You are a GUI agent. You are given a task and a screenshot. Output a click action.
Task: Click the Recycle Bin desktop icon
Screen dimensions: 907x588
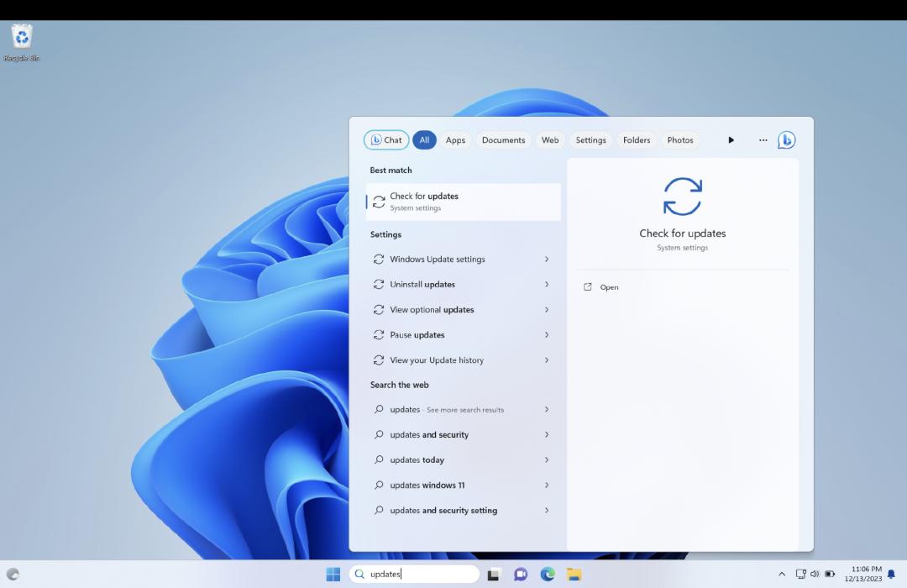click(22, 38)
